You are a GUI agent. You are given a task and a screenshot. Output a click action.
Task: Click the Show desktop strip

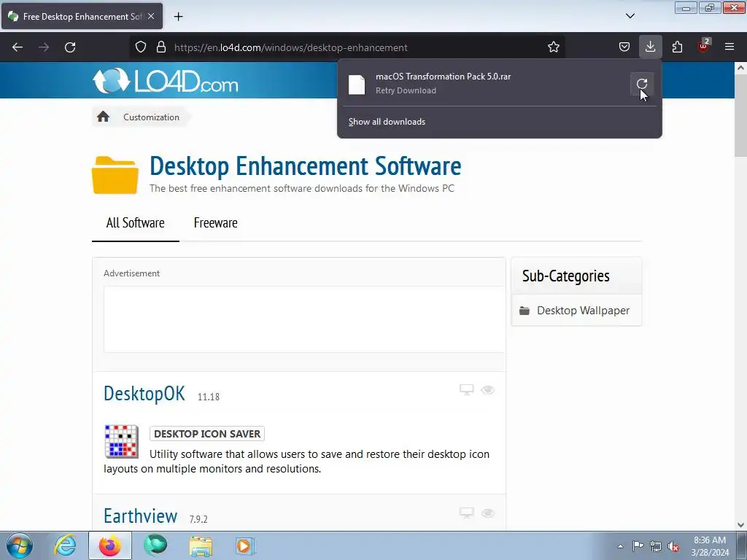pyautogui.click(x=742, y=546)
